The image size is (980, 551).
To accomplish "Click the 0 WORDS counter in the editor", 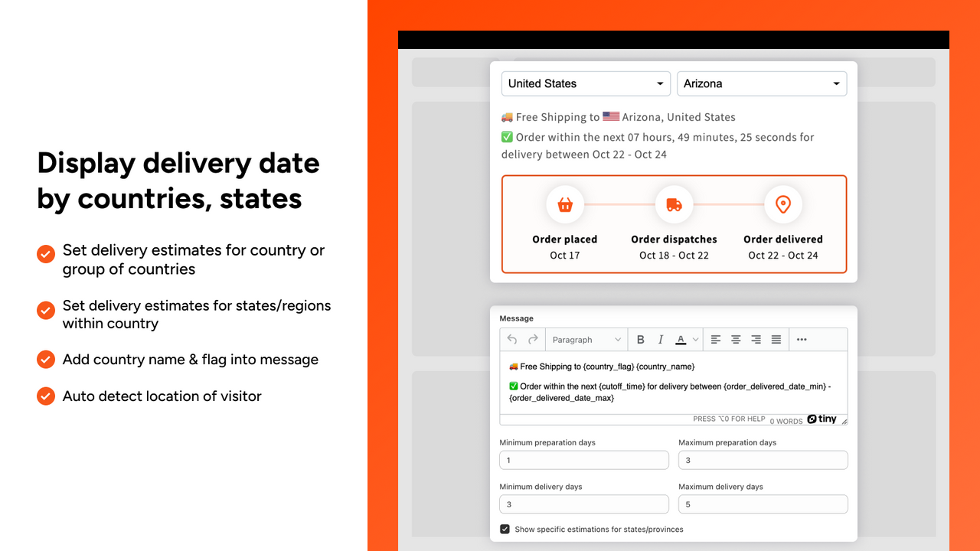I will (786, 421).
